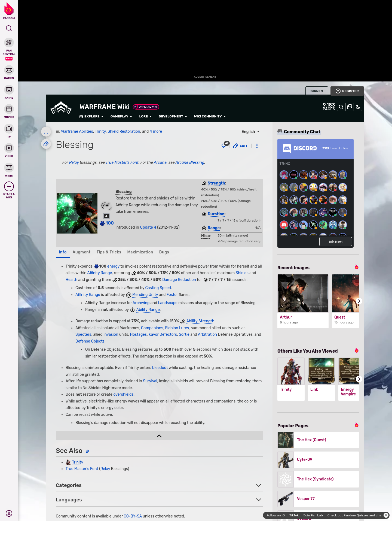Click the Start a Wiki plus icon

pyautogui.click(x=9, y=187)
